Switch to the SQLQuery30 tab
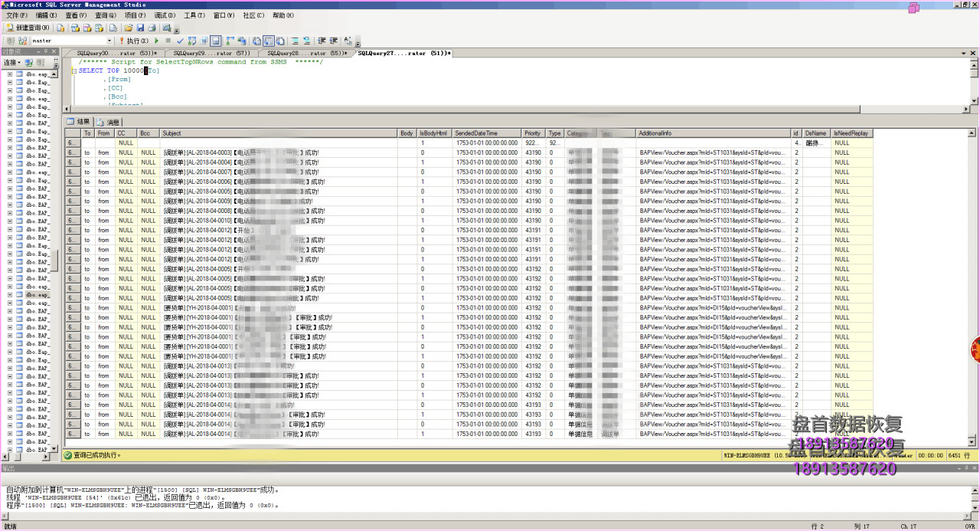980x531 pixels. (x=116, y=53)
